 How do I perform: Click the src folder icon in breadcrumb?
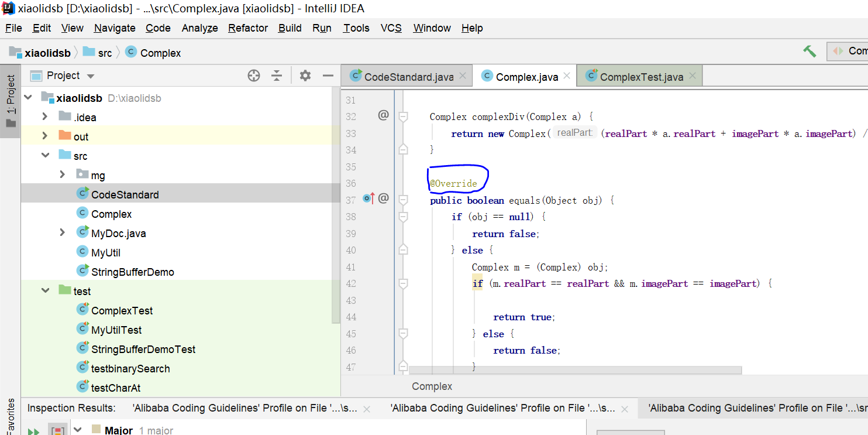click(89, 52)
